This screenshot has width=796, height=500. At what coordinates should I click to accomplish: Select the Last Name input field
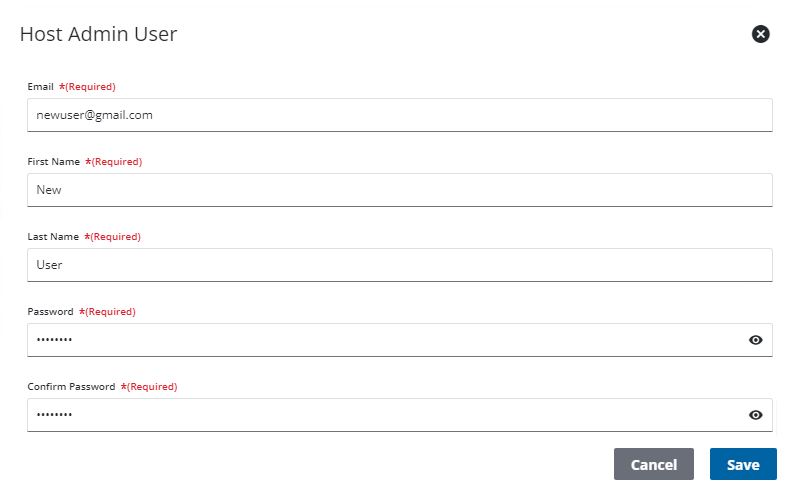[x=399, y=265]
